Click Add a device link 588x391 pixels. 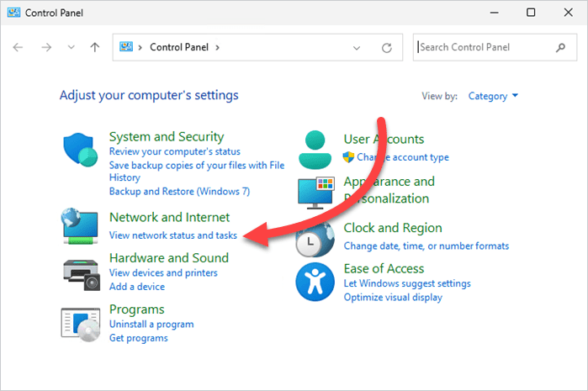(x=137, y=287)
